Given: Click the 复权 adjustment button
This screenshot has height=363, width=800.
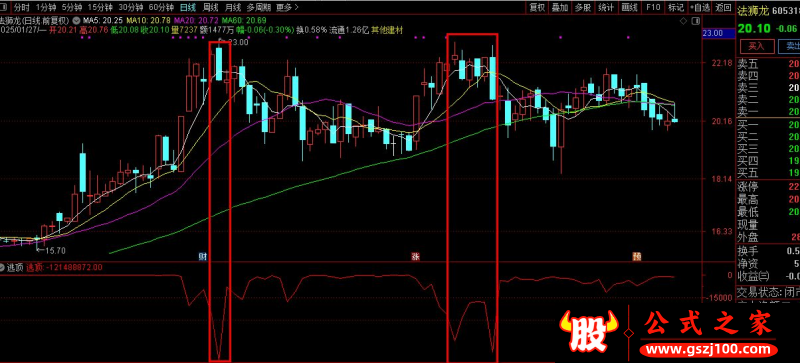Looking at the screenshot, I should 537,7.
